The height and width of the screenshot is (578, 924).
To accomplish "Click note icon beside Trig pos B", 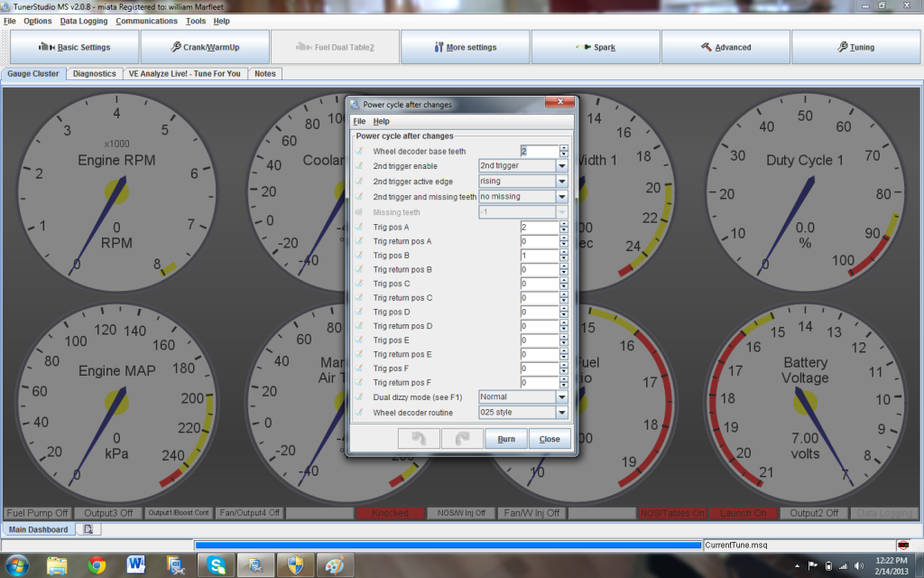I will pyautogui.click(x=359, y=256).
